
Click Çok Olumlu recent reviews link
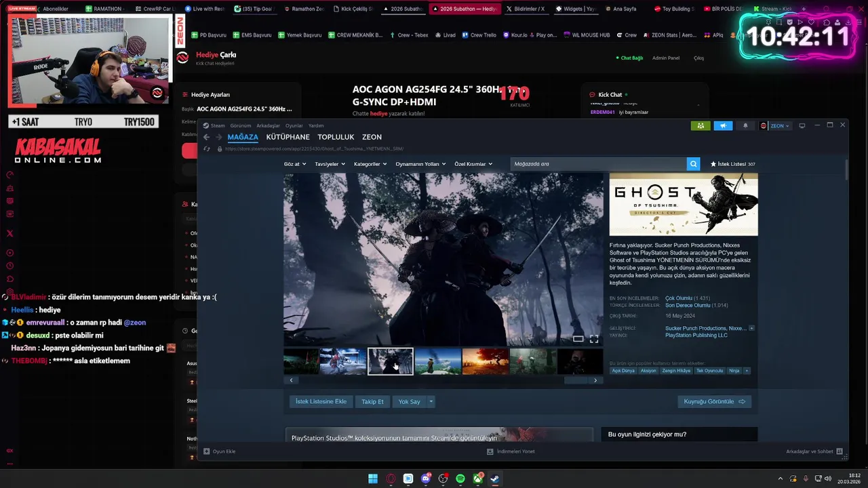(x=679, y=298)
